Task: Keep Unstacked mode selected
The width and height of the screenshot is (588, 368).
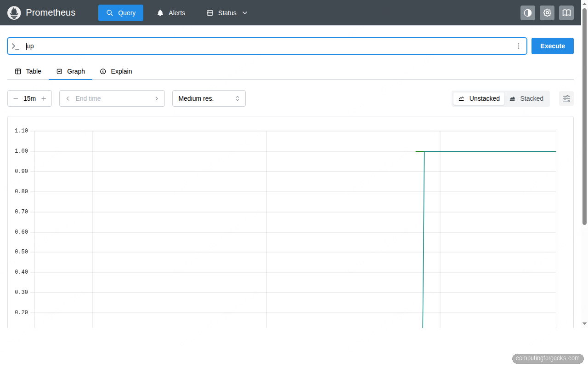Action: pos(479,98)
